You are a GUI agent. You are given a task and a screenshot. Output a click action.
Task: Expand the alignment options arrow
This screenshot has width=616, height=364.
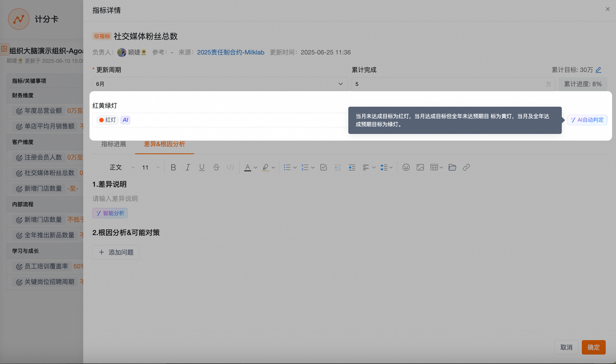[x=374, y=168]
